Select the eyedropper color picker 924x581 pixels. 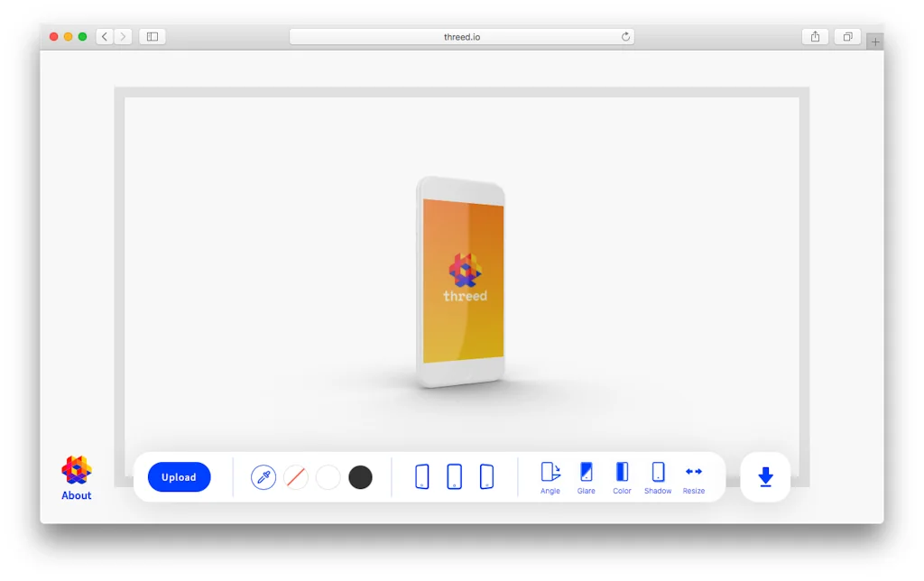coord(263,476)
